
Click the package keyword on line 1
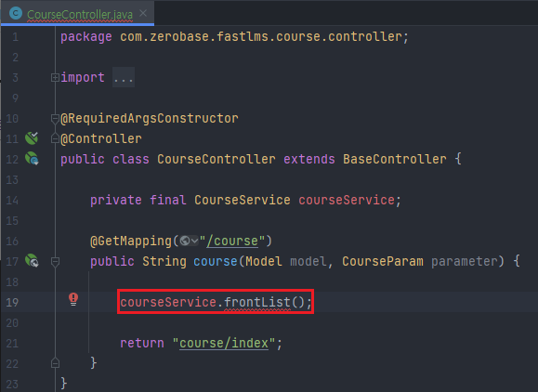86,37
